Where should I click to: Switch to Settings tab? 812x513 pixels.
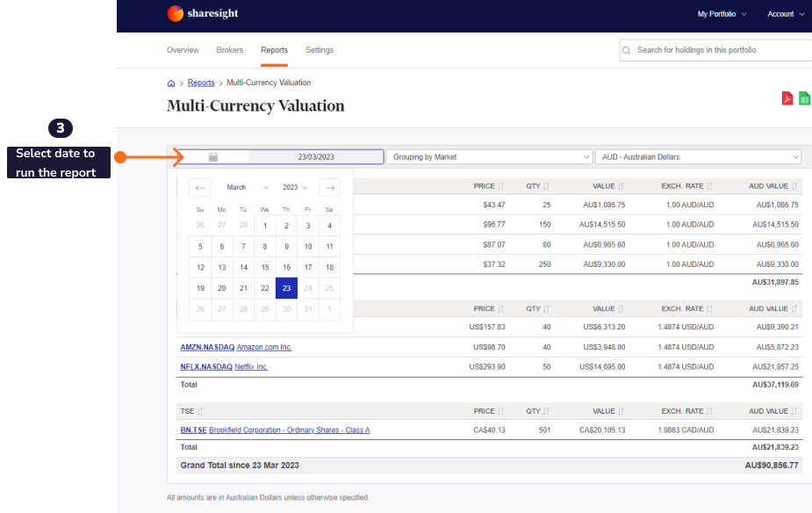point(320,50)
